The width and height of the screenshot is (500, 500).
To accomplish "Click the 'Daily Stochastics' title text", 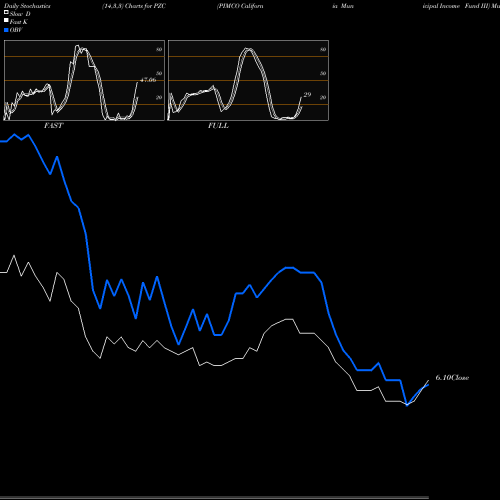I will (27, 6).
